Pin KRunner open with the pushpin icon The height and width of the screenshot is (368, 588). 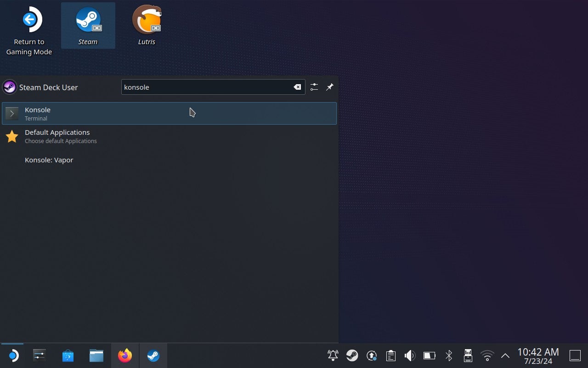click(329, 87)
